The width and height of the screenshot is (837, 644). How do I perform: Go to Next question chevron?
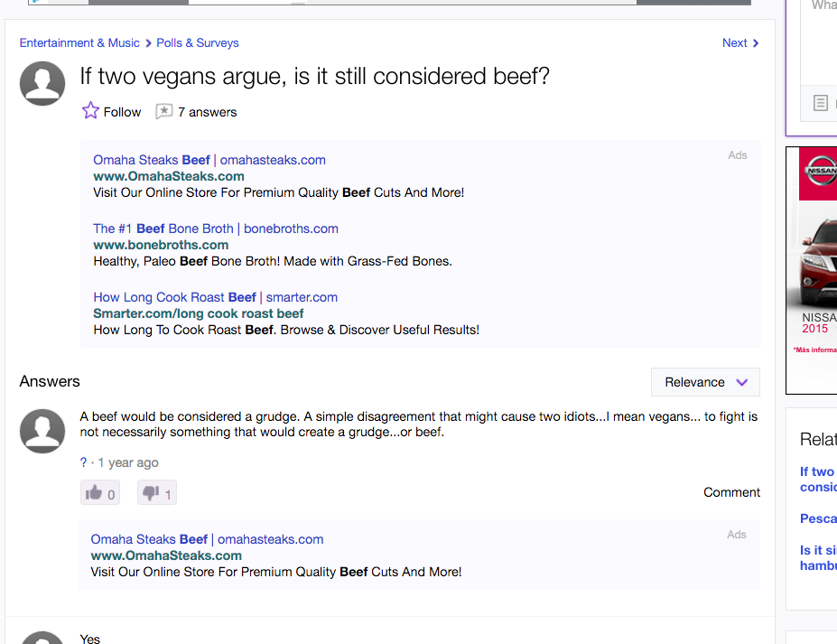[x=756, y=43]
